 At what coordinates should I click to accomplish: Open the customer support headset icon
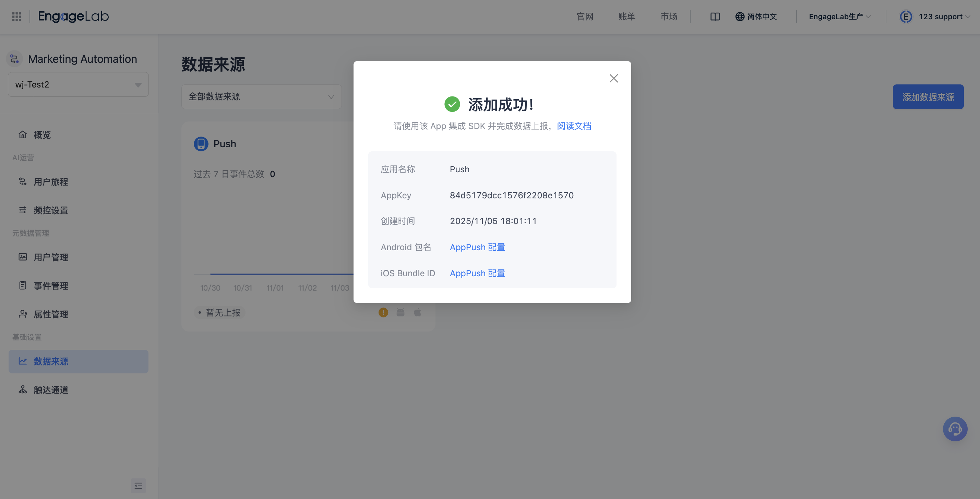click(x=955, y=429)
